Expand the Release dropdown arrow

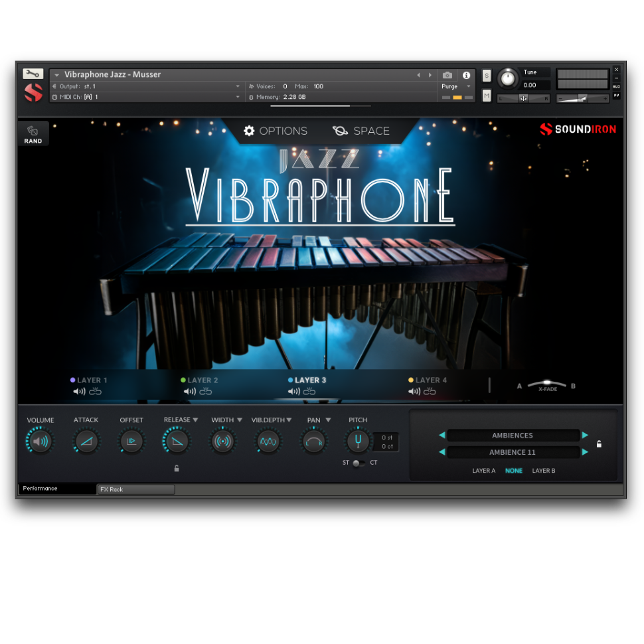pos(195,420)
